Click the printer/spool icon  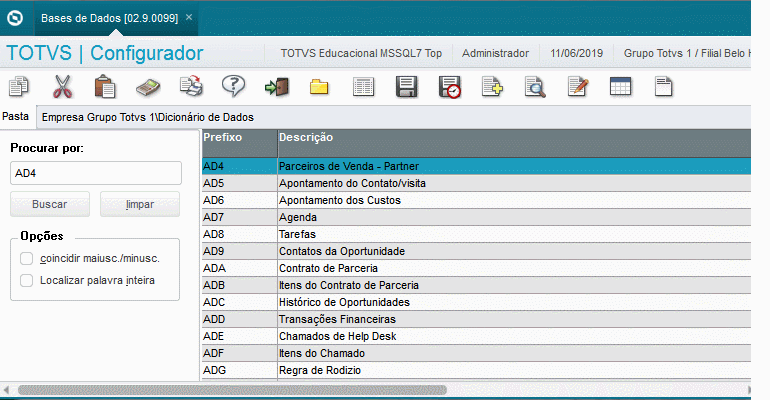(x=191, y=87)
